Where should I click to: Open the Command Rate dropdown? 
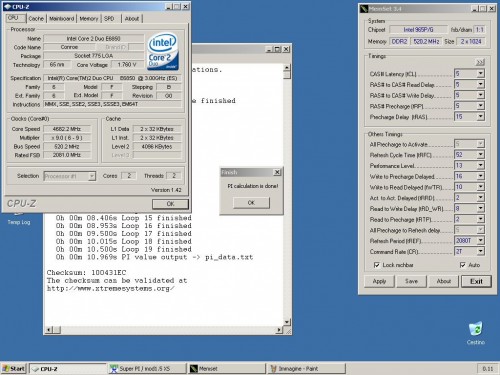480,251
